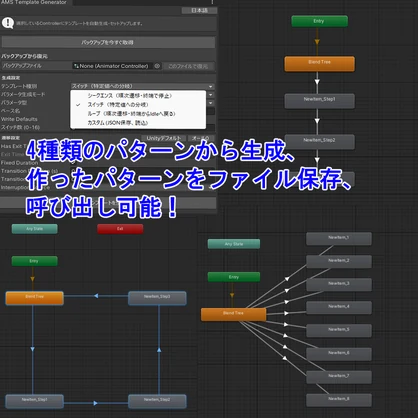The height and width of the screenshot is (418, 418).
Task: Open the パラメータ型 dropdown arrow
Action: [211, 103]
